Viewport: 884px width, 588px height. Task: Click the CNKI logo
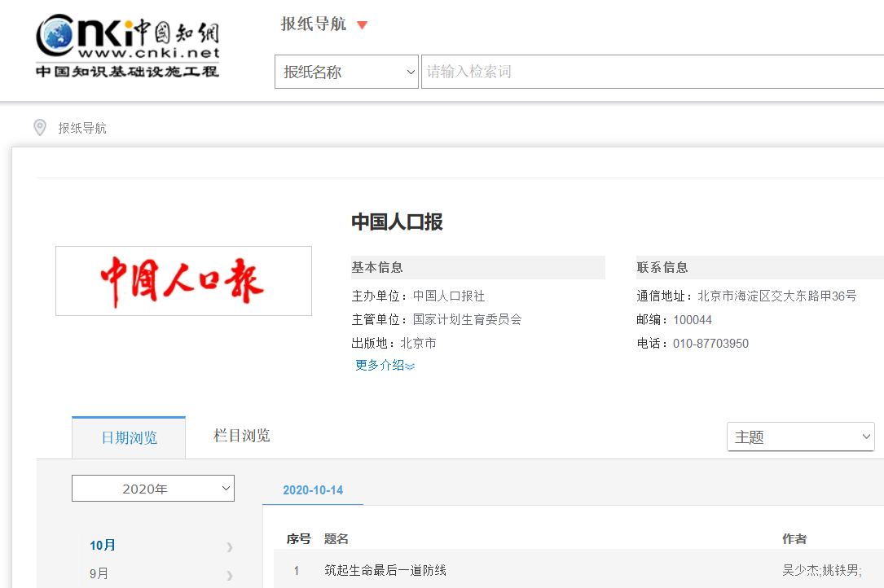coord(127,46)
